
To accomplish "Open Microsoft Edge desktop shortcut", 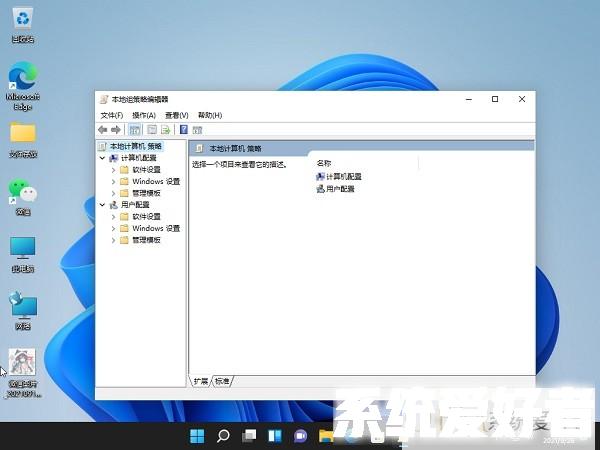I will point(22,83).
